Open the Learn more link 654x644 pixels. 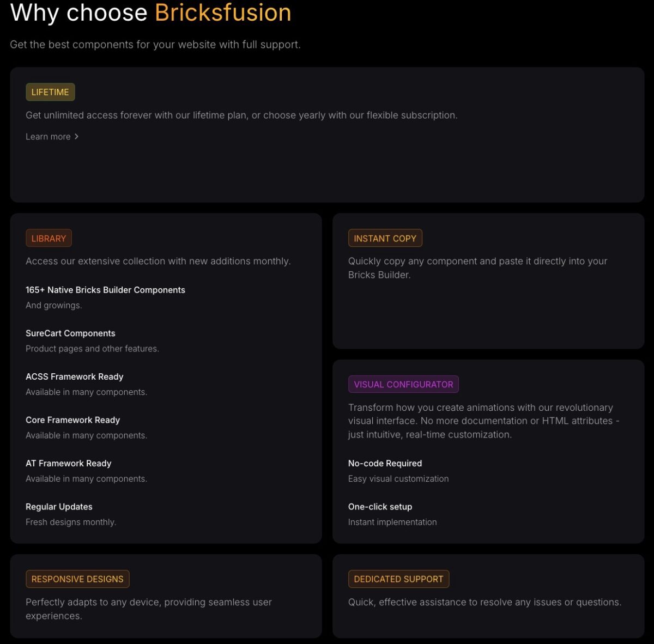(48, 136)
